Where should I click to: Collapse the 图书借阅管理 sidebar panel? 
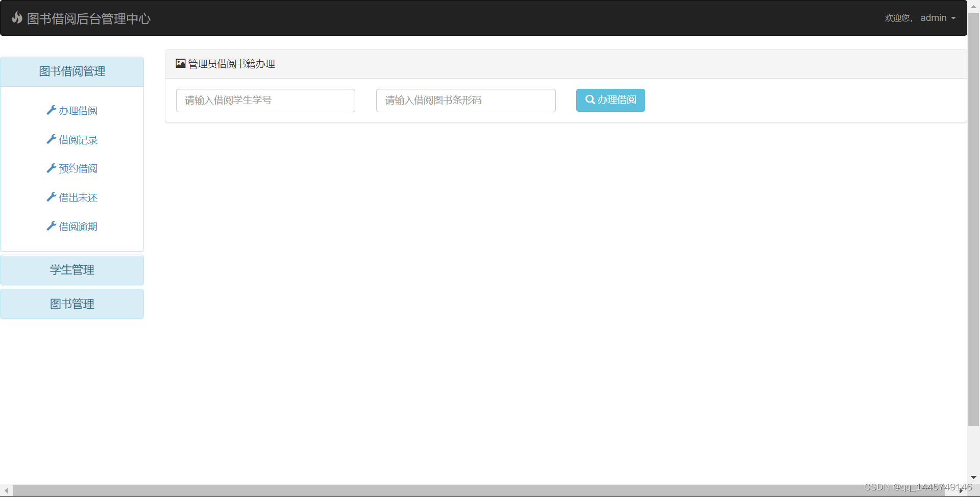pos(72,71)
